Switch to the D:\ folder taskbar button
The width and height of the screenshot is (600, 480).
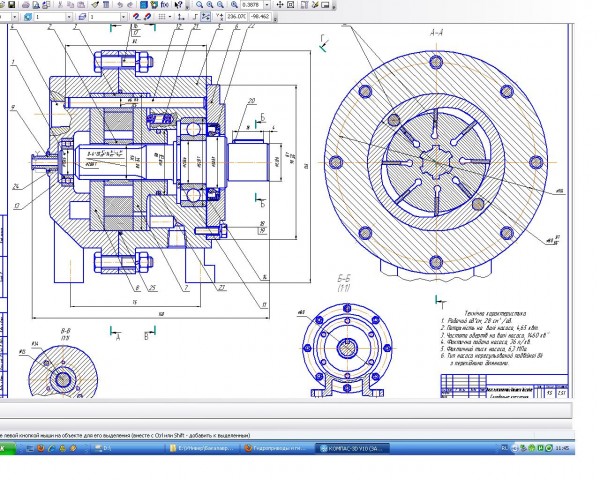coord(128,448)
